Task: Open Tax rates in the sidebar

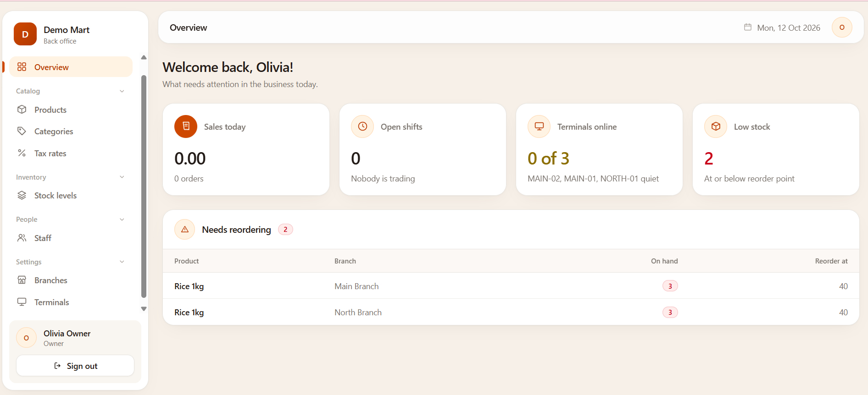Action: pyautogui.click(x=71, y=153)
